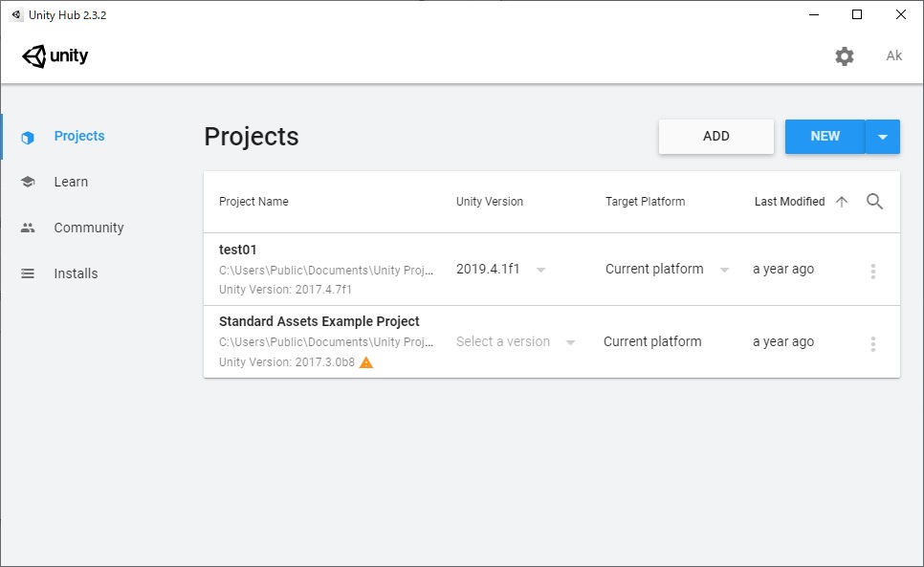Click the Unity Version column header
The image size is (924, 567).
tap(489, 202)
